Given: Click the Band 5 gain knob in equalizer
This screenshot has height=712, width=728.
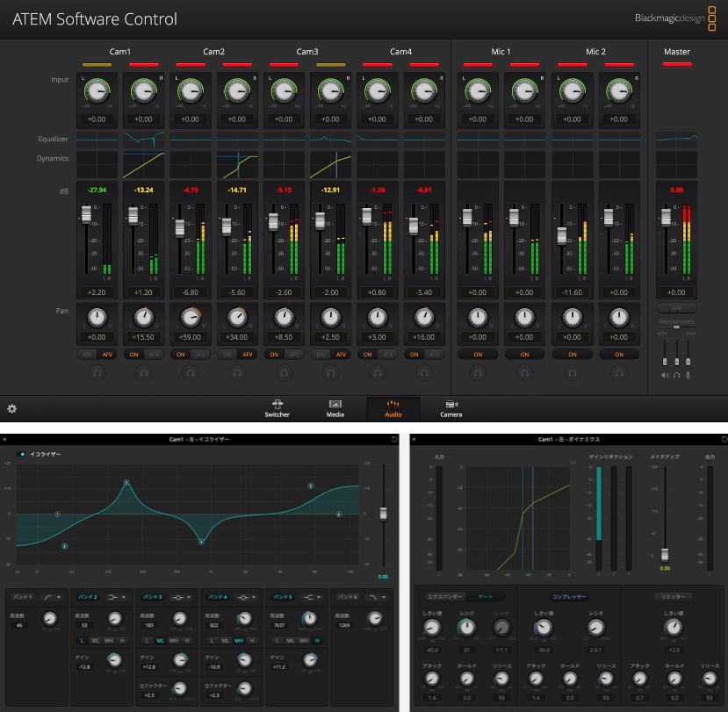Looking at the screenshot, I should click(x=310, y=660).
